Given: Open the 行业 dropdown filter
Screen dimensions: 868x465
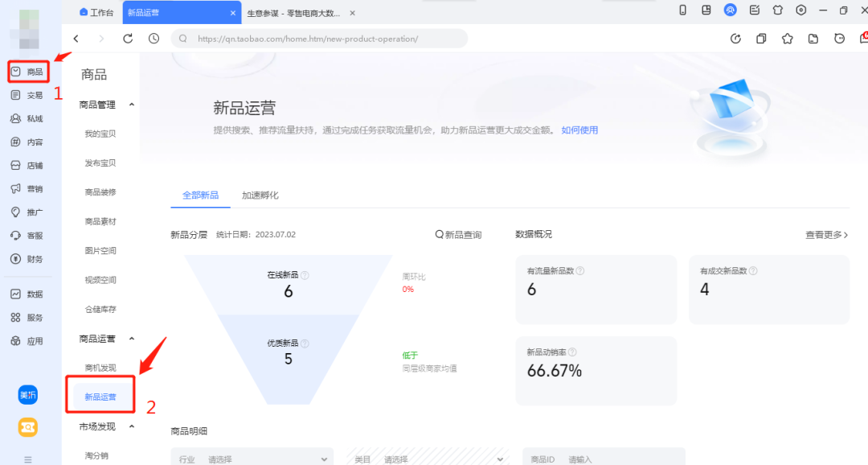Looking at the screenshot, I should (x=252, y=458).
